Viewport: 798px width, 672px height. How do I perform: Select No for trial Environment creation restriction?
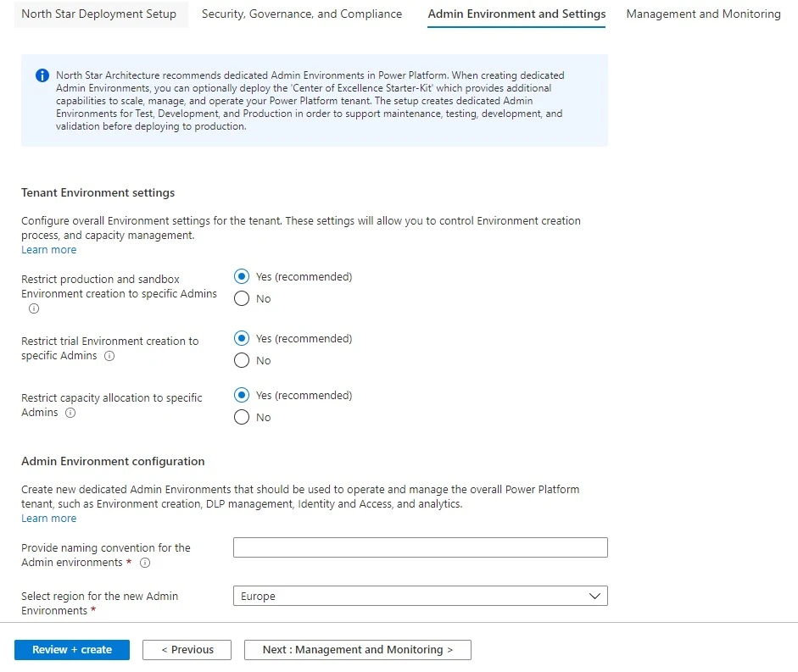pos(242,360)
